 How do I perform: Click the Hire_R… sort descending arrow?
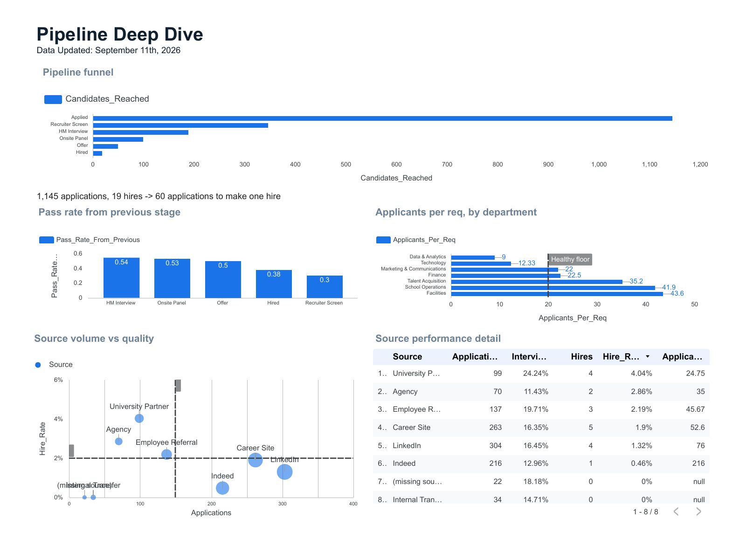(648, 356)
